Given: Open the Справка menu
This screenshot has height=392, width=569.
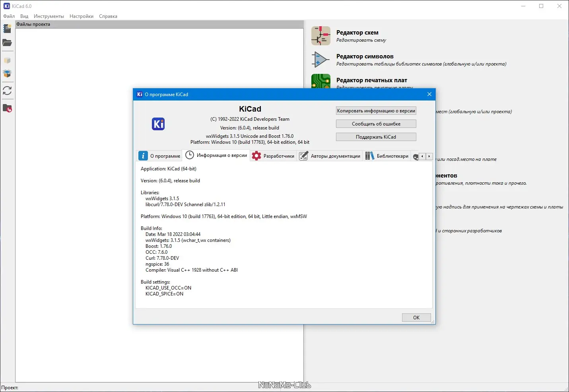Looking at the screenshot, I should [108, 16].
